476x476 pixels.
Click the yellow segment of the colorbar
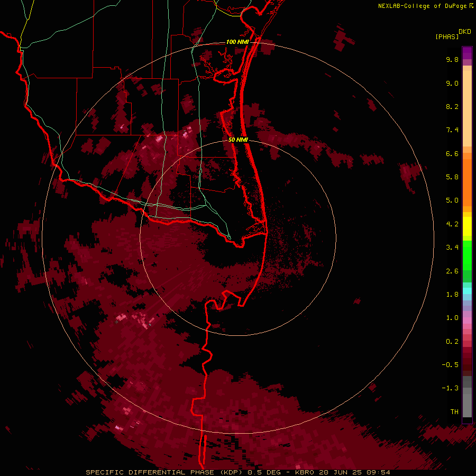coord(467,226)
